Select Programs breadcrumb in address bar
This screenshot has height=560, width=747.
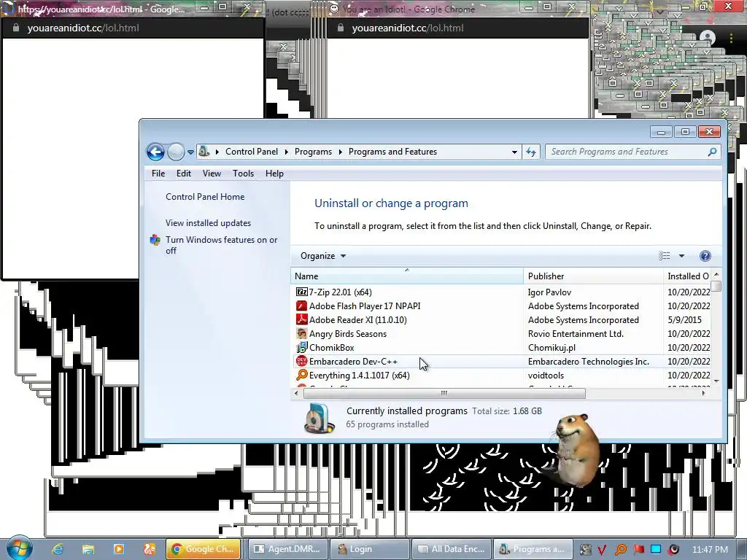(x=313, y=152)
